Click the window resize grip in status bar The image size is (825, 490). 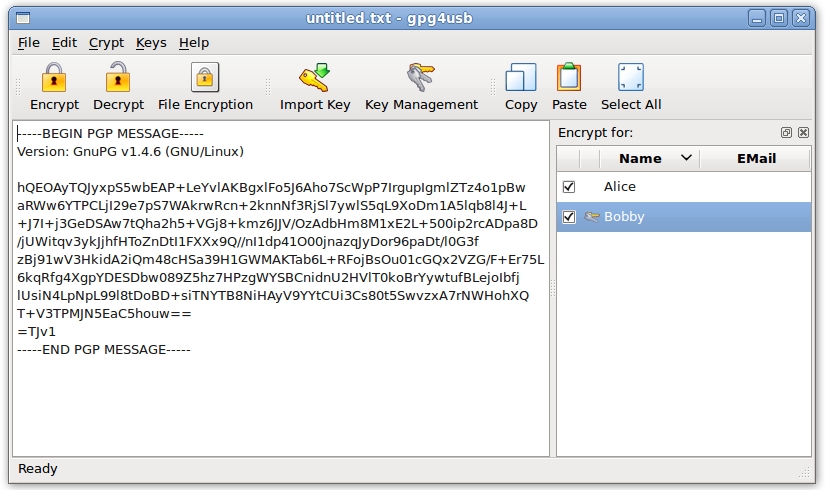804,472
